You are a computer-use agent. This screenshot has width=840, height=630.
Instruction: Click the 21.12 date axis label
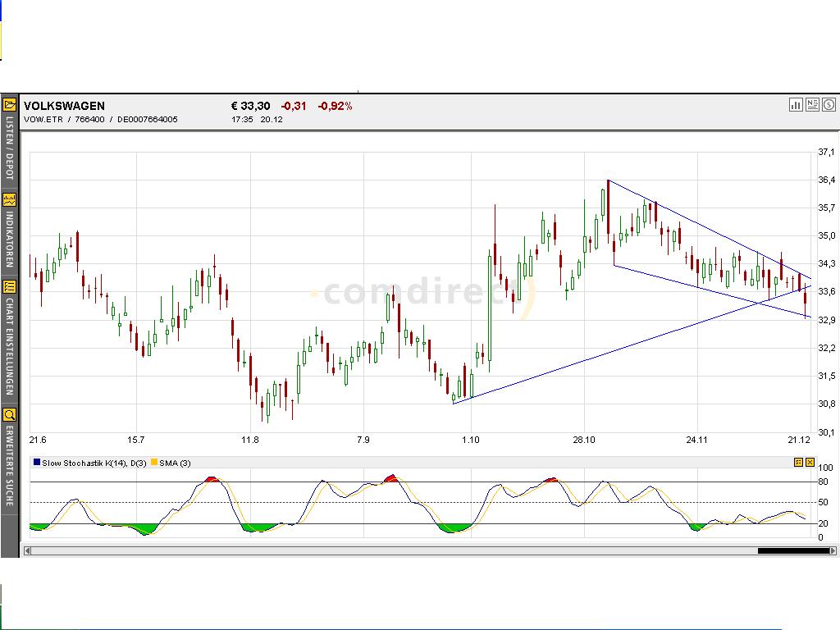tap(799, 440)
